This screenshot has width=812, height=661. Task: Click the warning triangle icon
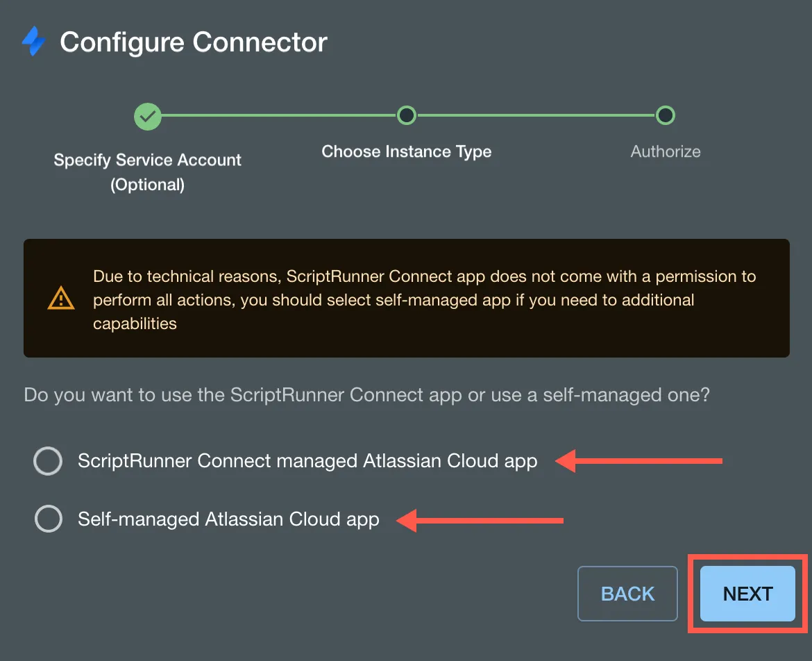61,298
